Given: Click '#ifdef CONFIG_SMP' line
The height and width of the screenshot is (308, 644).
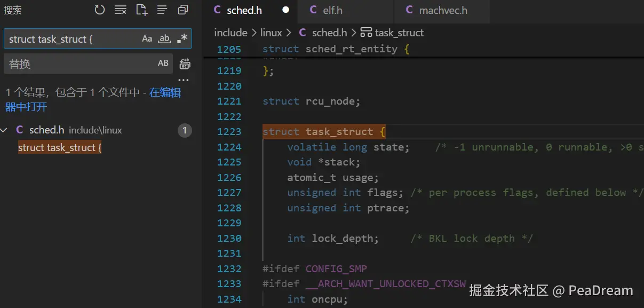Looking at the screenshot, I should pyautogui.click(x=315, y=269).
